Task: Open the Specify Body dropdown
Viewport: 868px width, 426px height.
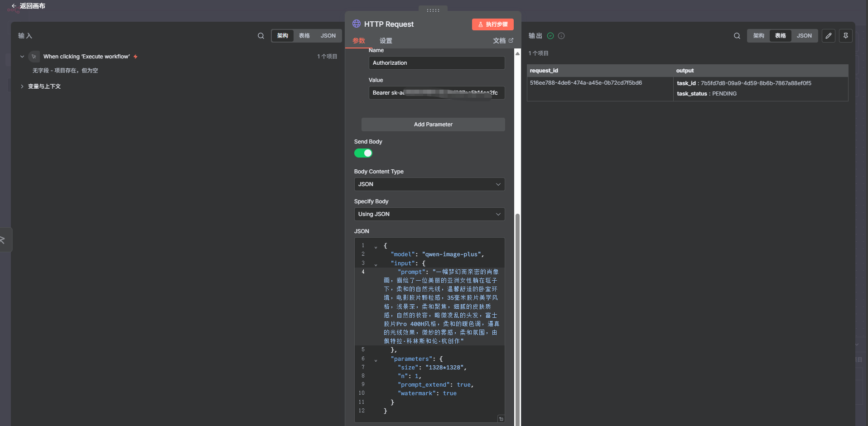Action: coord(429,214)
